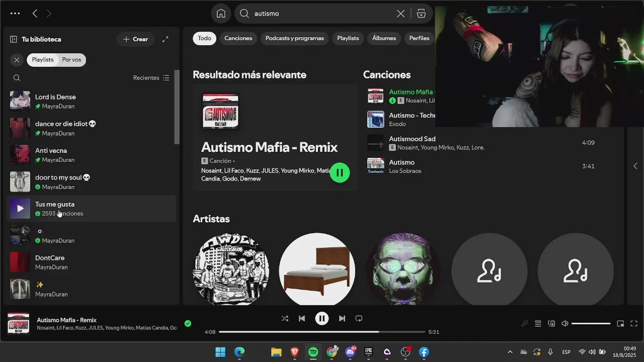Open Epic Games Launcher from taskbar
The image size is (644, 362).
369,352
